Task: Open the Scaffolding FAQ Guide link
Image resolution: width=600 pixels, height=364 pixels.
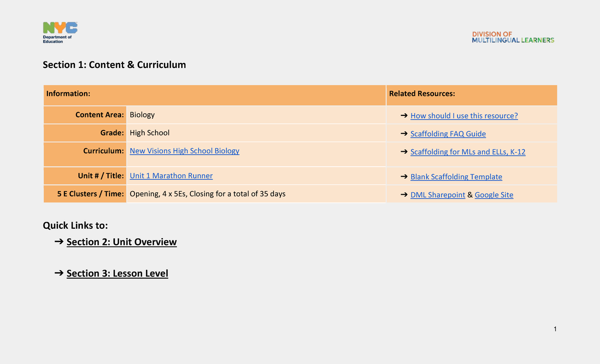Action: [447, 134]
